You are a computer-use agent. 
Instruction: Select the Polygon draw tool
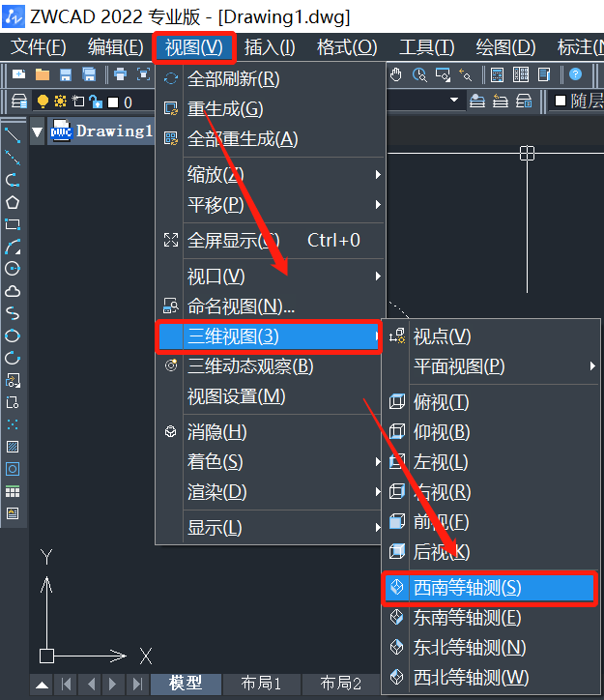click(13, 202)
